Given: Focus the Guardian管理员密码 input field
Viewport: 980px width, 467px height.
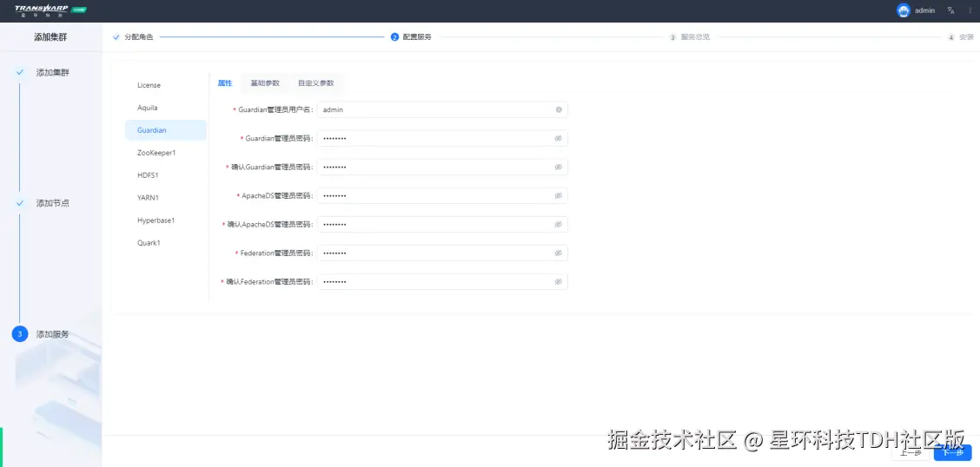Looking at the screenshot, I should point(442,139).
